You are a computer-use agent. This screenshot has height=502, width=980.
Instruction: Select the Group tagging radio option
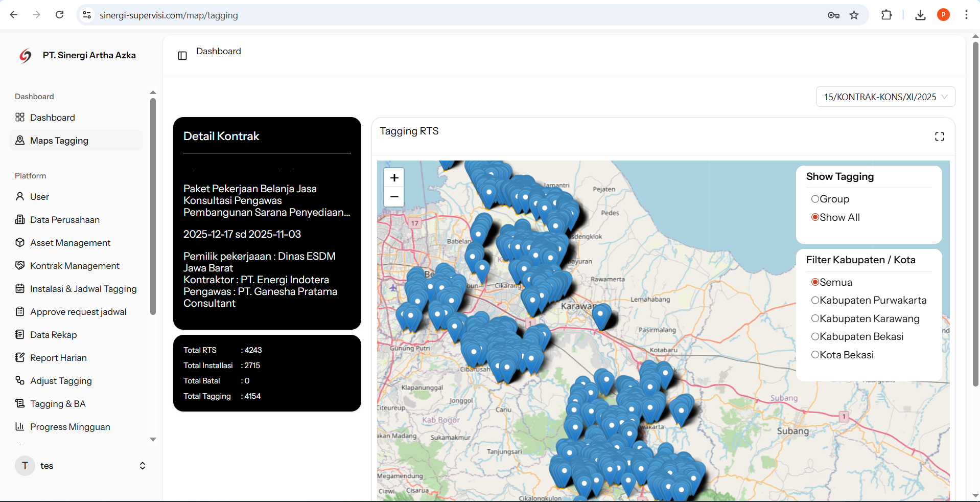pos(815,199)
